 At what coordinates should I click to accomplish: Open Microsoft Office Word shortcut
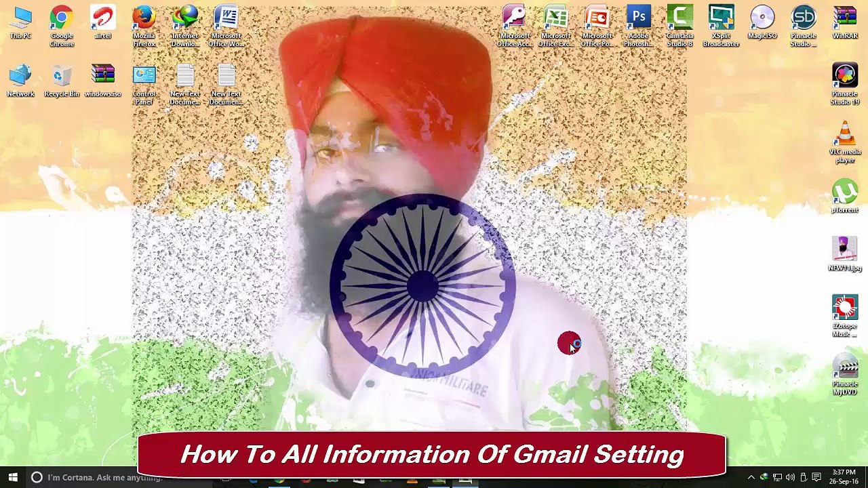(226, 26)
